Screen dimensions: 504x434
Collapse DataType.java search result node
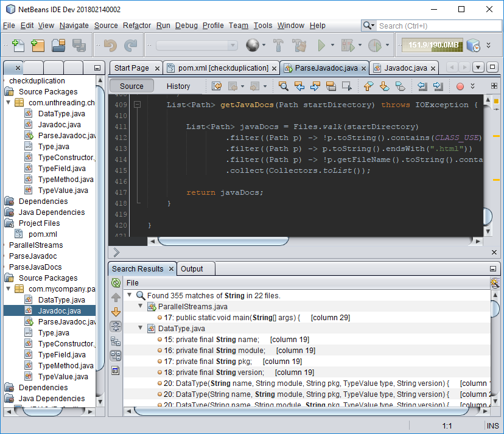point(140,328)
